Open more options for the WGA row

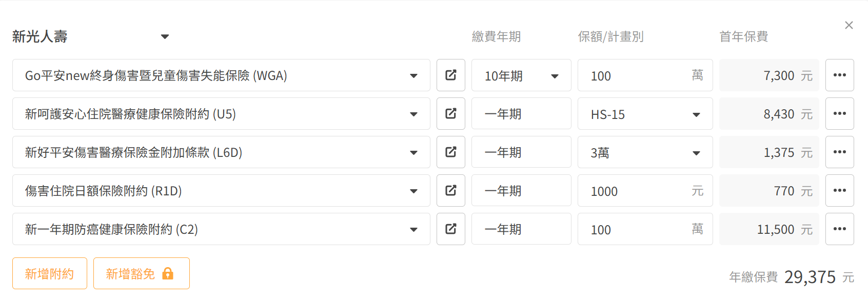(x=839, y=75)
